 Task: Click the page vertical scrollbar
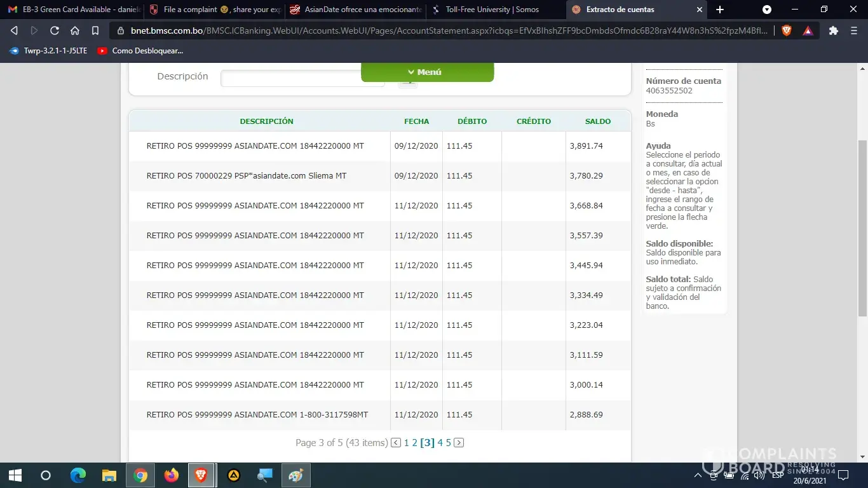click(x=862, y=227)
